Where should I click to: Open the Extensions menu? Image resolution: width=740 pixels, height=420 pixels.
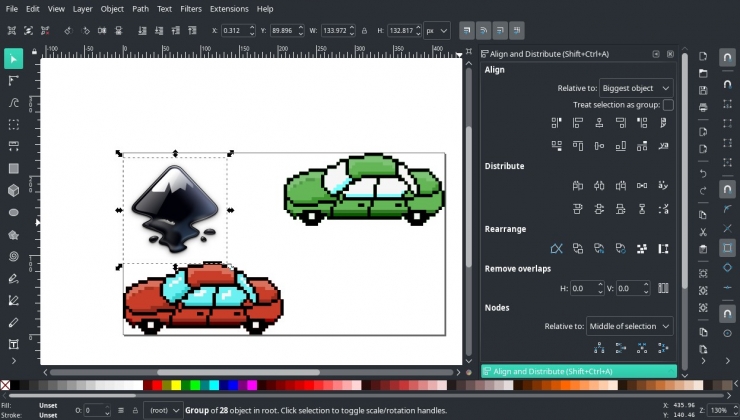[229, 9]
